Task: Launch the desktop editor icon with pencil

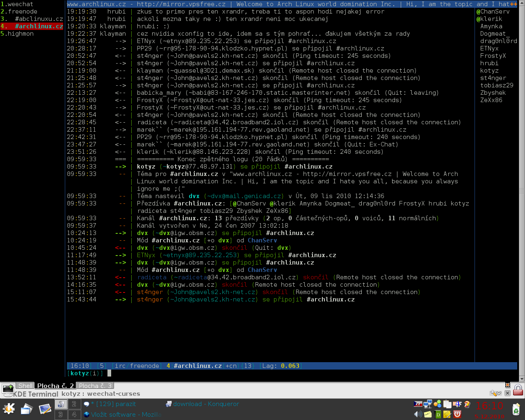Action: [45, 409]
